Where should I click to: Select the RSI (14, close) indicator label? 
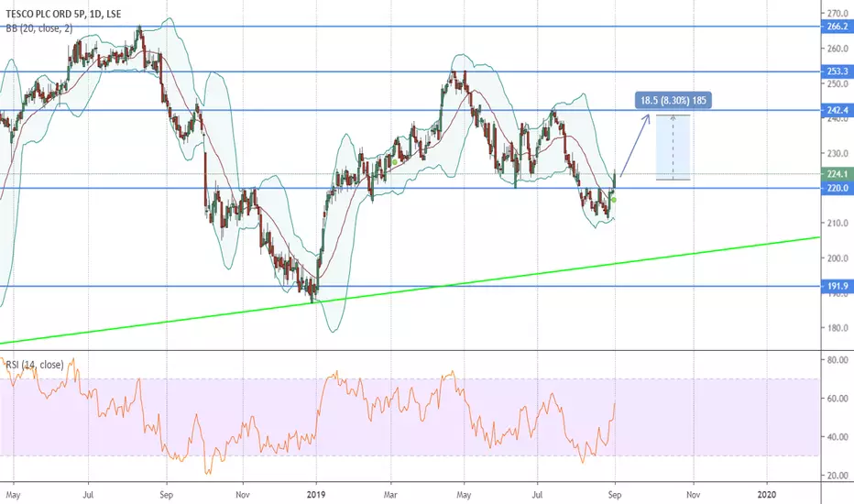point(35,365)
